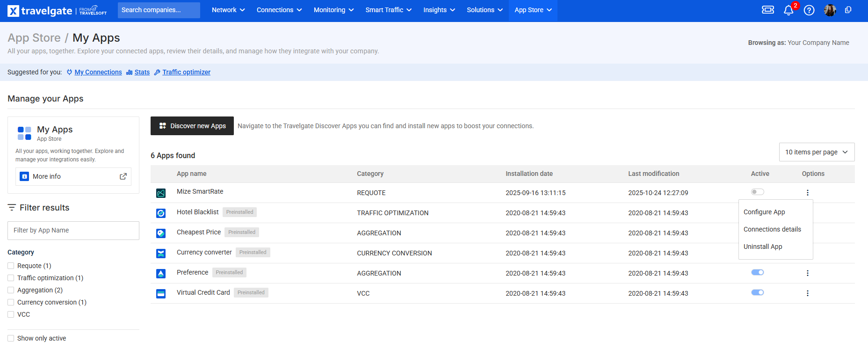868x356 pixels.
Task: Open the Stats link
Action: click(x=142, y=72)
